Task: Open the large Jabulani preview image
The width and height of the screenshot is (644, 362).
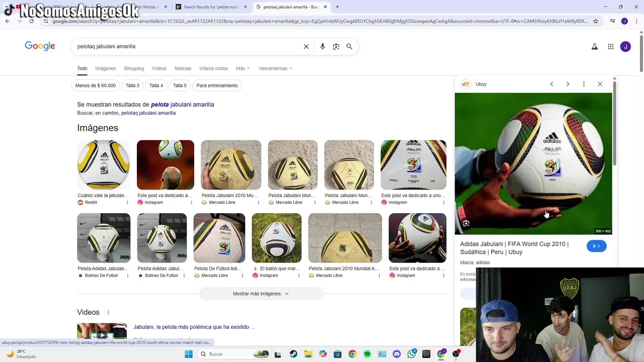Action: click(533, 163)
